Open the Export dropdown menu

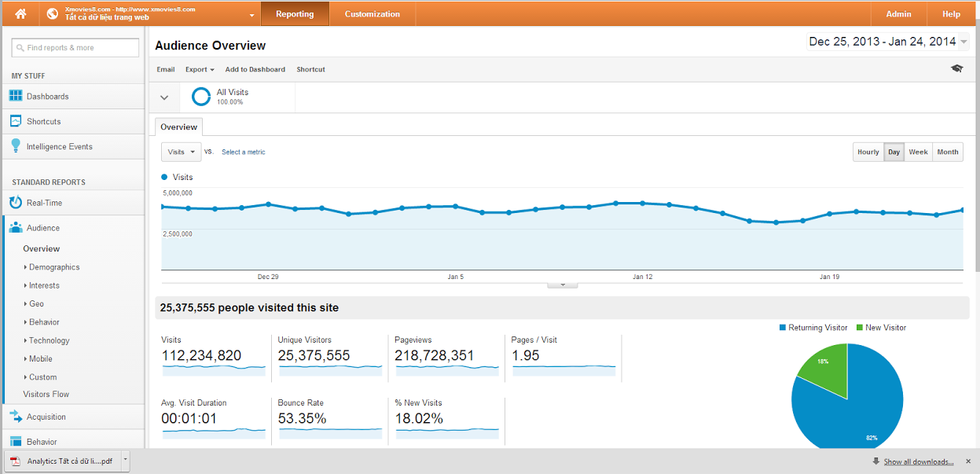pos(200,69)
